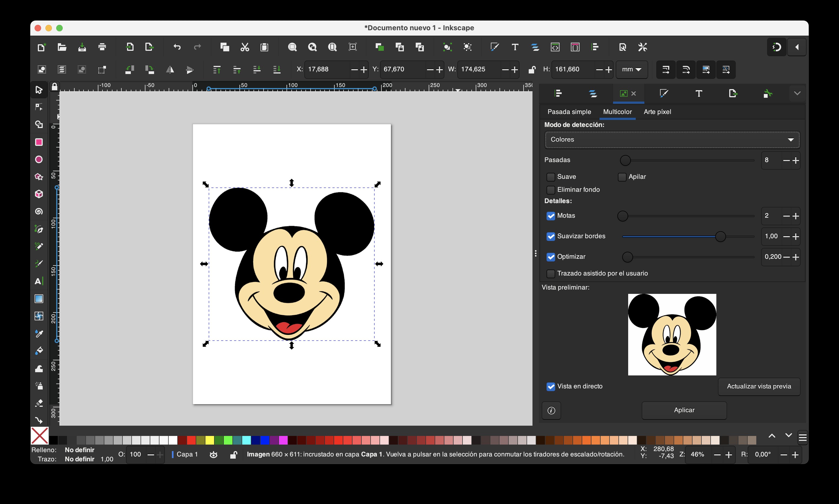This screenshot has width=839, height=504.
Task: Switch to Arte píxel tab
Action: (x=657, y=112)
